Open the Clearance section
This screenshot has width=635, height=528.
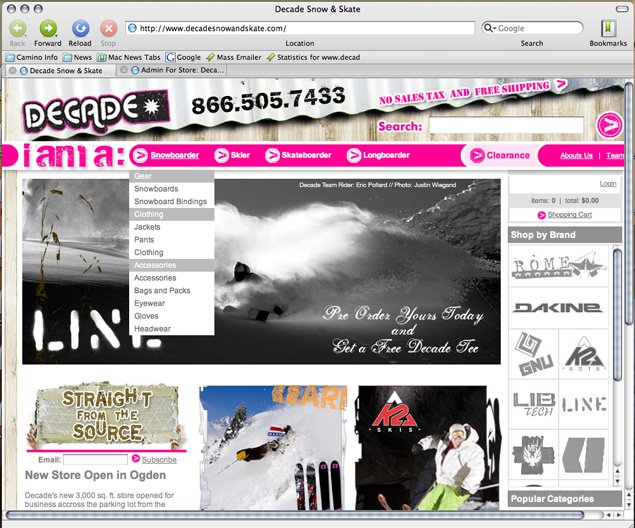pos(500,155)
